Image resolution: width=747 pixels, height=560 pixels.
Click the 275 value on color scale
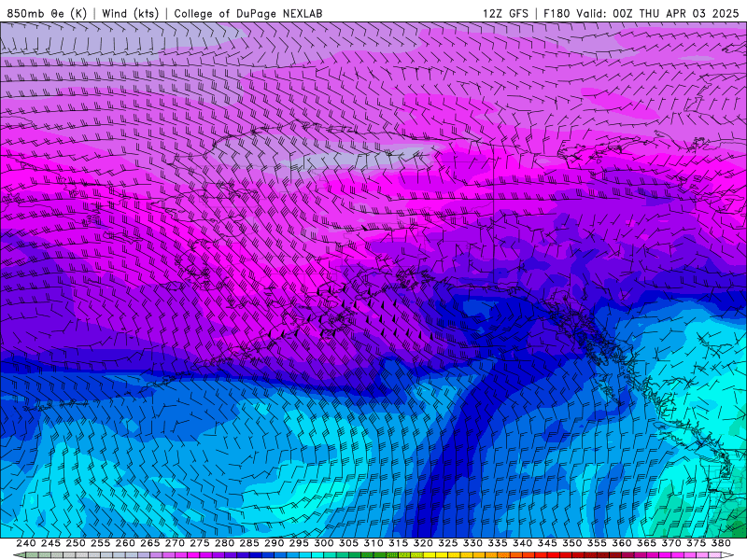(x=199, y=543)
